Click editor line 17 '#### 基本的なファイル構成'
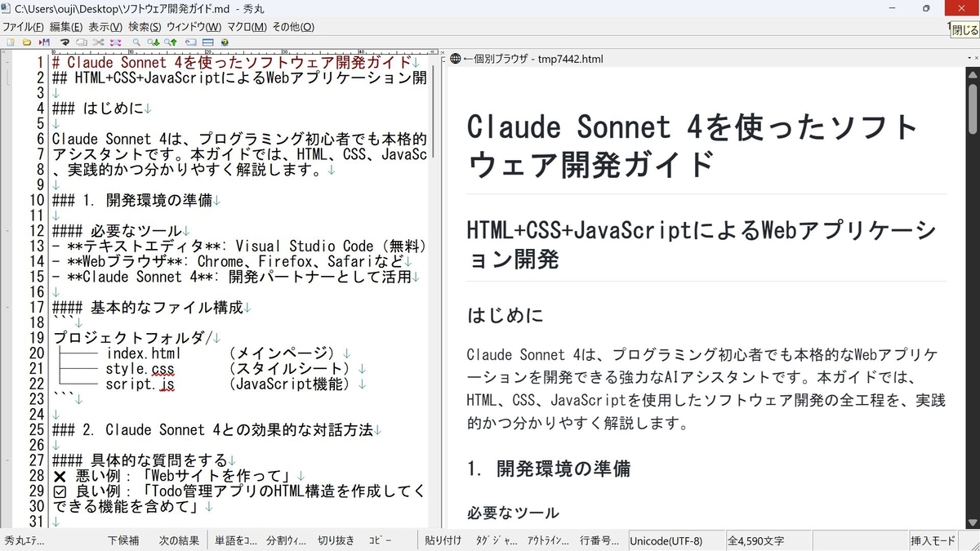980x551 pixels. [152, 308]
